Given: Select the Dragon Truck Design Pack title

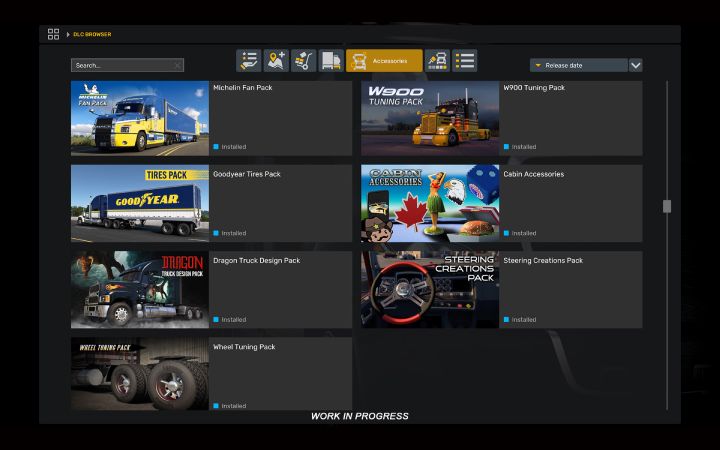Looking at the screenshot, I should click(256, 260).
